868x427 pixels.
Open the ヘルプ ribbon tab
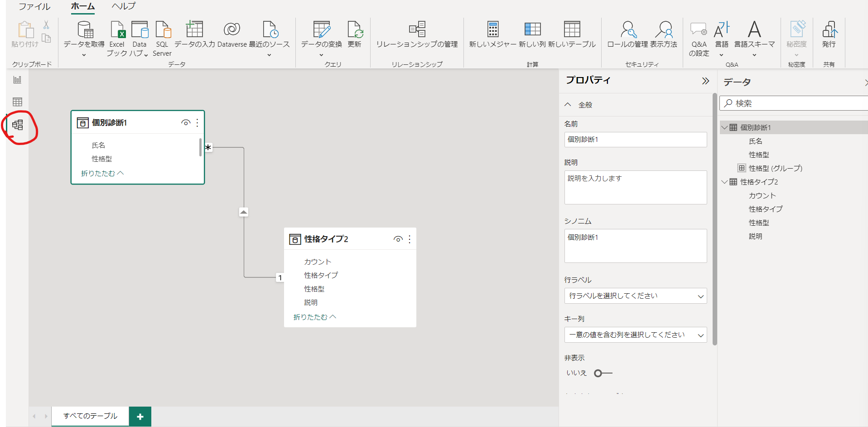click(x=124, y=6)
